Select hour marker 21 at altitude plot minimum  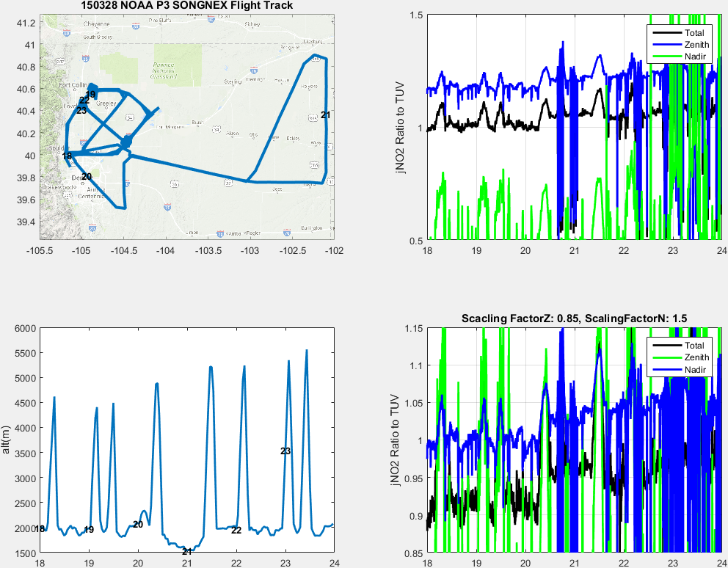(x=187, y=551)
